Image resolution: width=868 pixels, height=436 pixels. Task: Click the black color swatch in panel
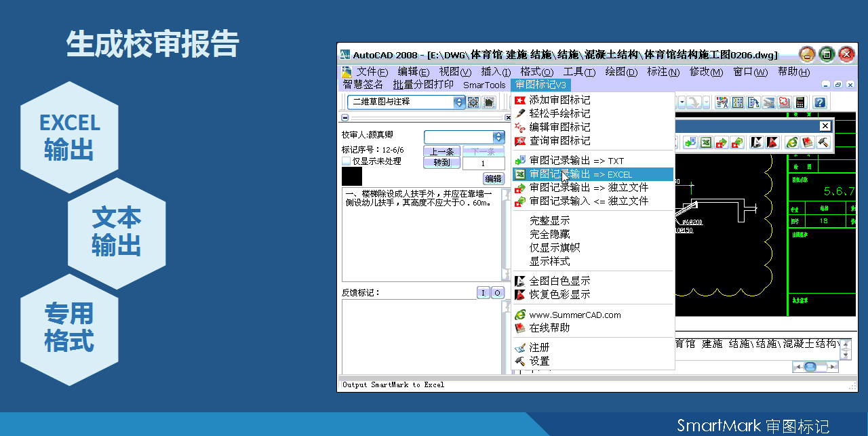click(x=352, y=176)
